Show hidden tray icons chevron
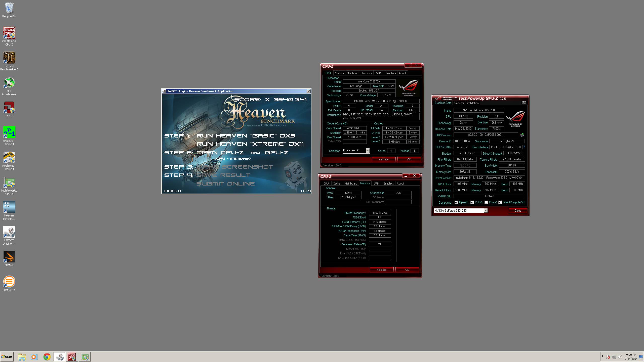Viewport: 644px width, 362px height. pyautogui.click(x=602, y=356)
